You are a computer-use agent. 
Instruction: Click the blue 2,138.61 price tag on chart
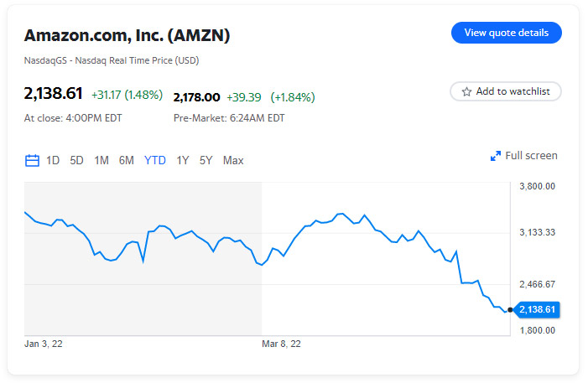coord(538,309)
